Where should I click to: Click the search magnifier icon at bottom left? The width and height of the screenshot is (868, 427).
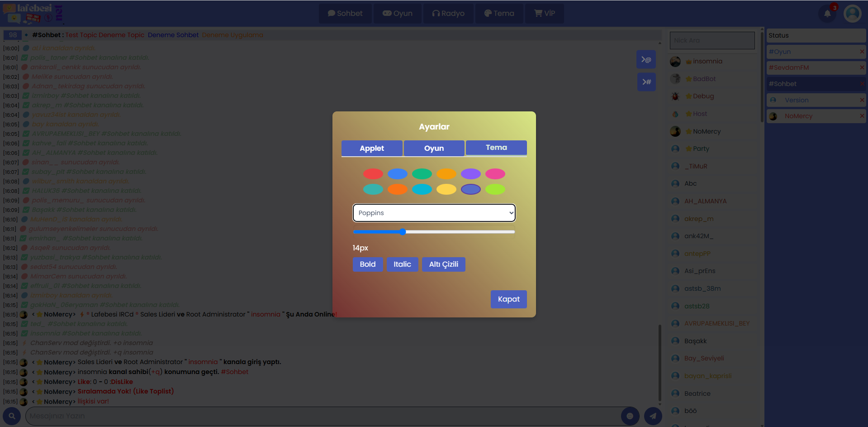[12, 416]
